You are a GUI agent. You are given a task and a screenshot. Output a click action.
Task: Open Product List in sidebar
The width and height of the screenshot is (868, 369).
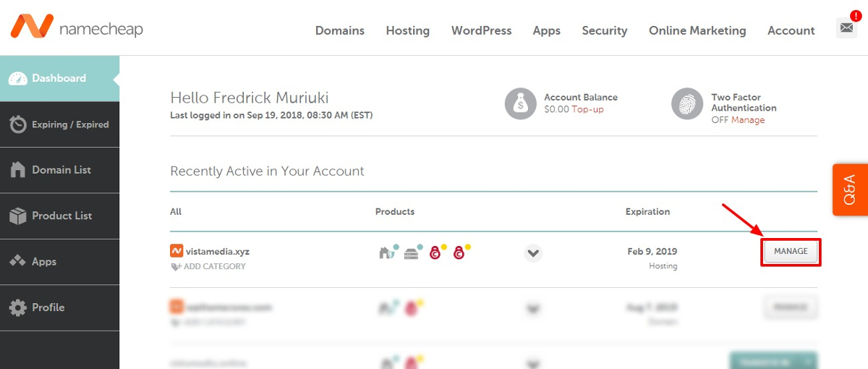point(59,216)
